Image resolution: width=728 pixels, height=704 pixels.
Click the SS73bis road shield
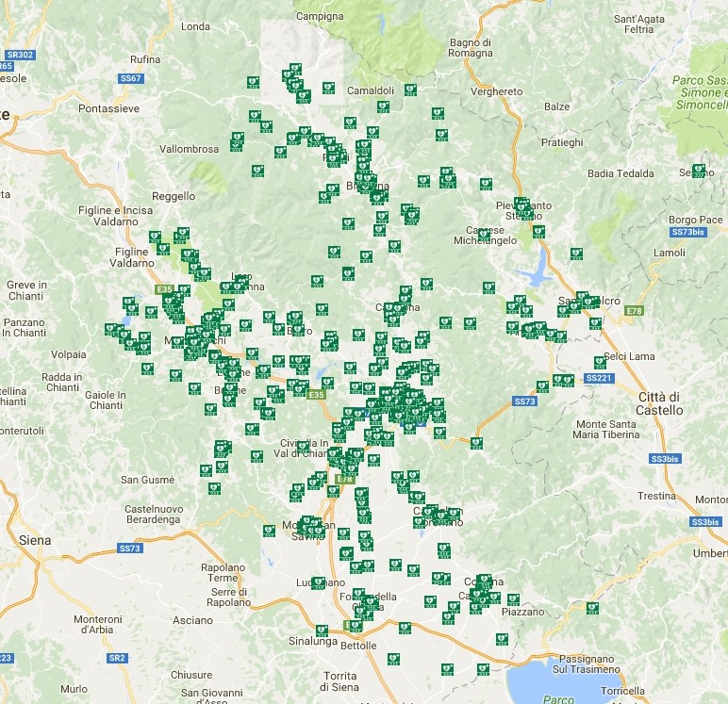pos(688,232)
